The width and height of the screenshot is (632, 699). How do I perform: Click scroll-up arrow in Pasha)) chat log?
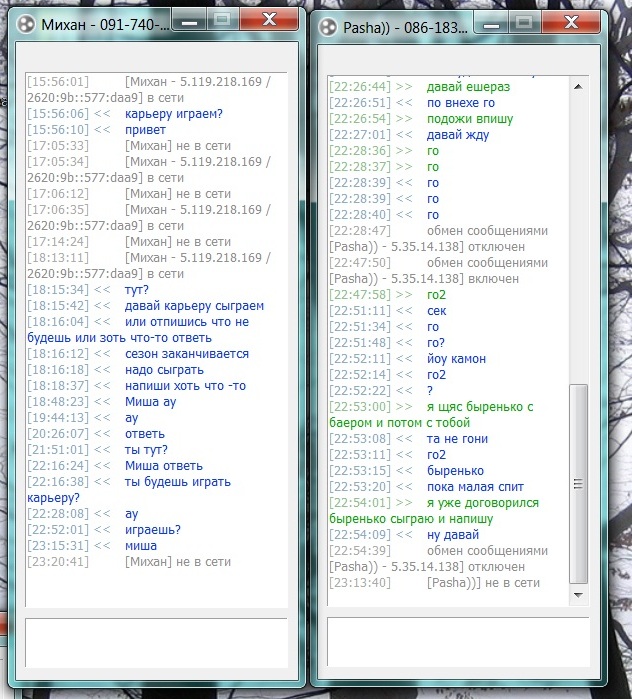578,87
